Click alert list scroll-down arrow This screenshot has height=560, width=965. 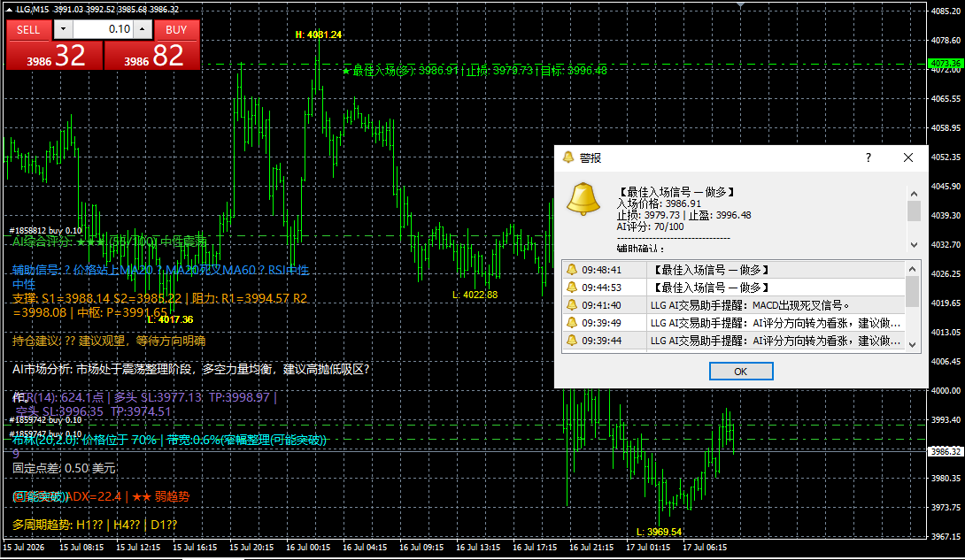[913, 345]
